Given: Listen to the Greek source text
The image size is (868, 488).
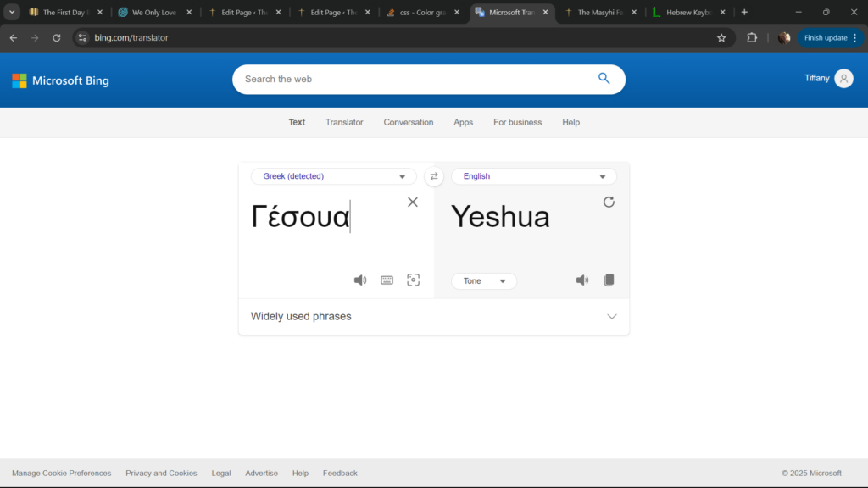Looking at the screenshot, I should click(x=360, y=280).
